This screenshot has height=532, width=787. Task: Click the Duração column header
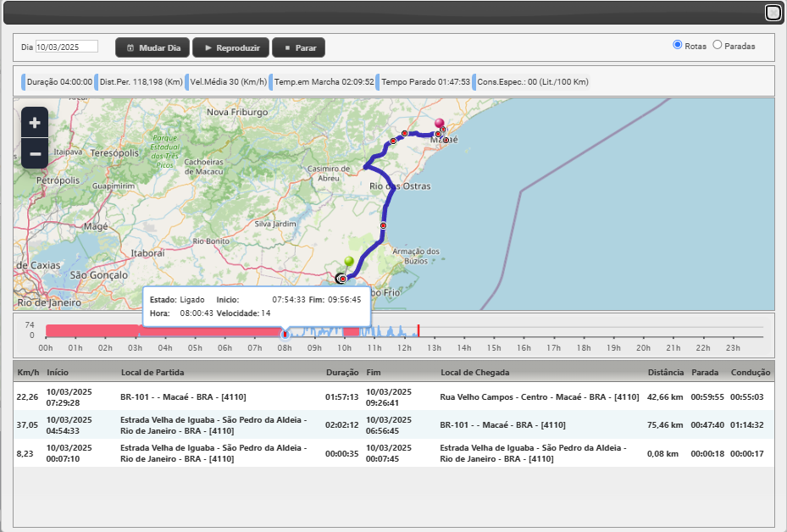pyautogui.click(x=342, y=373)
